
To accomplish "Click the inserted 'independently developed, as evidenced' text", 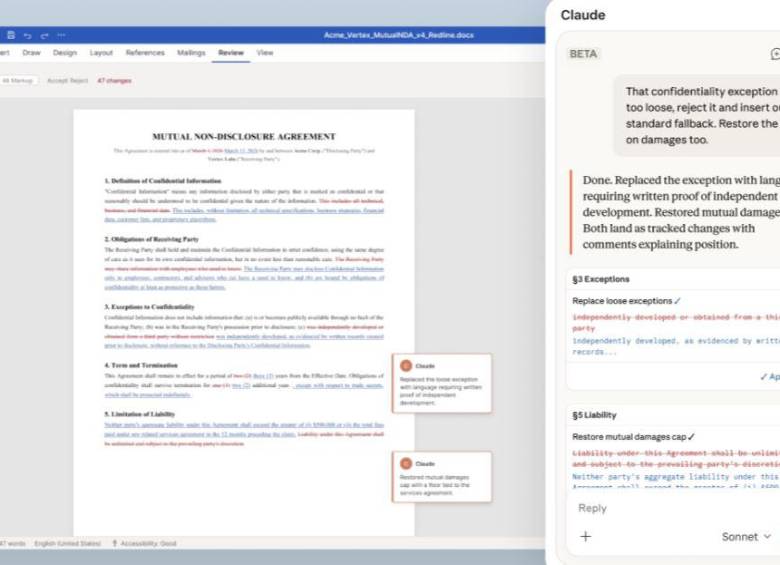I will point(676,346).
